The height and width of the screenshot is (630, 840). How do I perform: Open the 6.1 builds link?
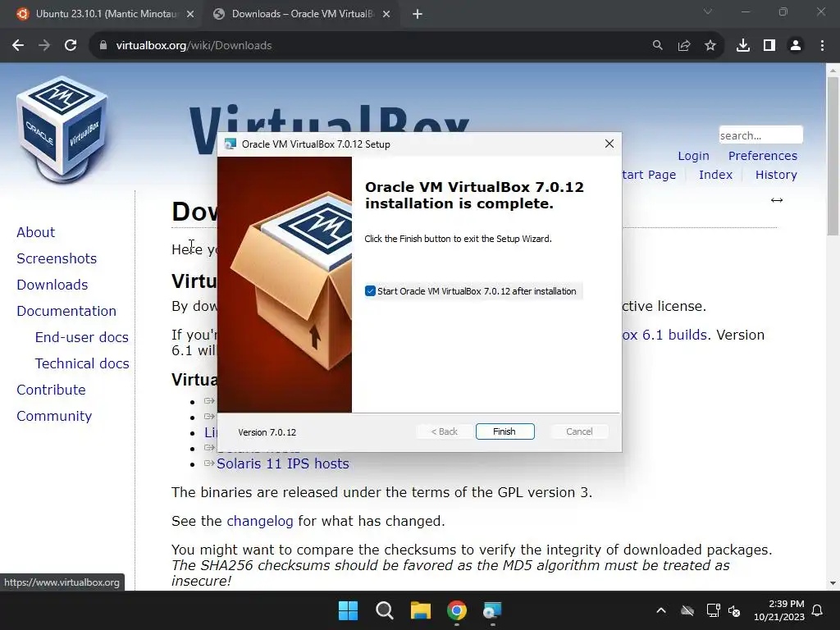pyautogui.click(x=664, y=335)
